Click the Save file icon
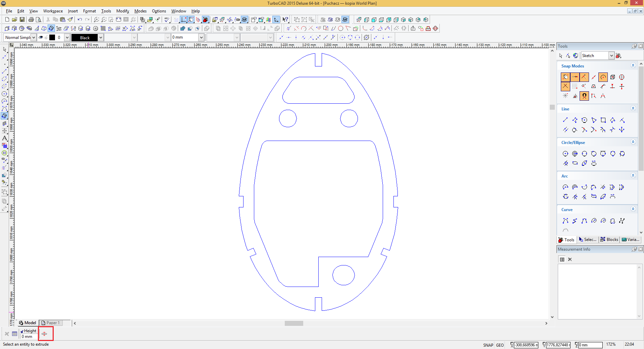The image size is (644, 349). (x=22, y=20)
